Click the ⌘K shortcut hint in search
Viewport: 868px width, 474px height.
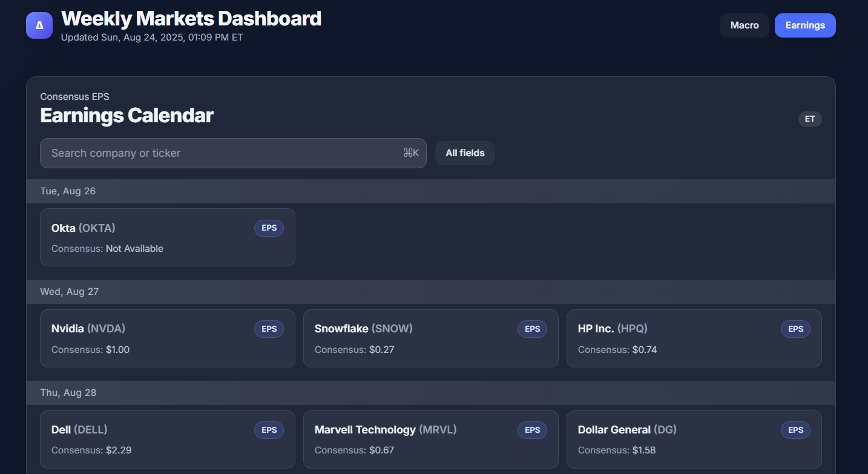tap(411, 153)
